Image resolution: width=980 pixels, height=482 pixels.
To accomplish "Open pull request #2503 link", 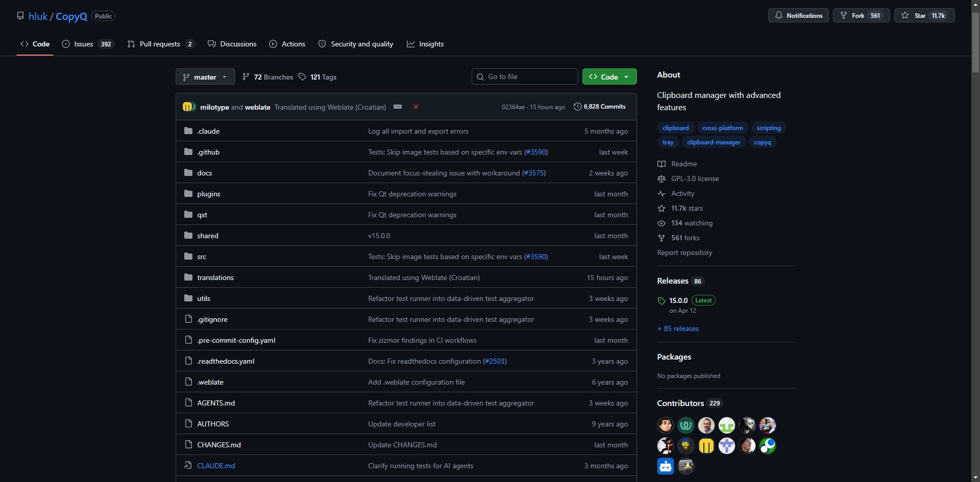I will (495, 361).
